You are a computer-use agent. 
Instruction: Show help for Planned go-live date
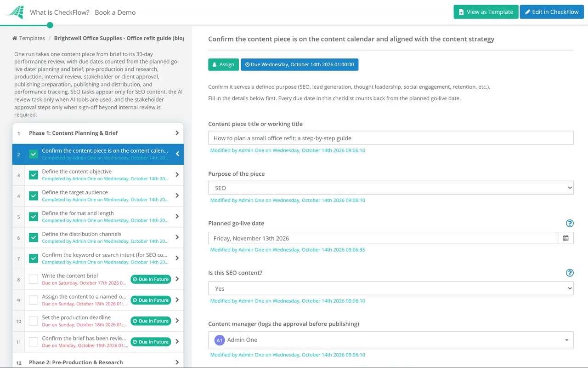click(570, 224)
